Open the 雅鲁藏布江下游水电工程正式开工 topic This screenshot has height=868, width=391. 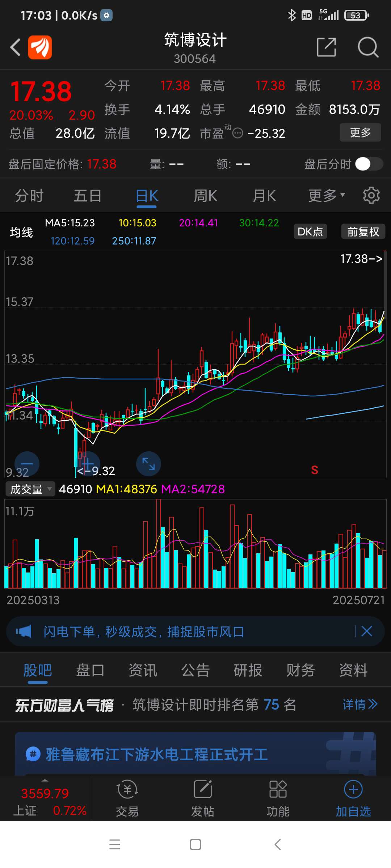pos(157,754)
